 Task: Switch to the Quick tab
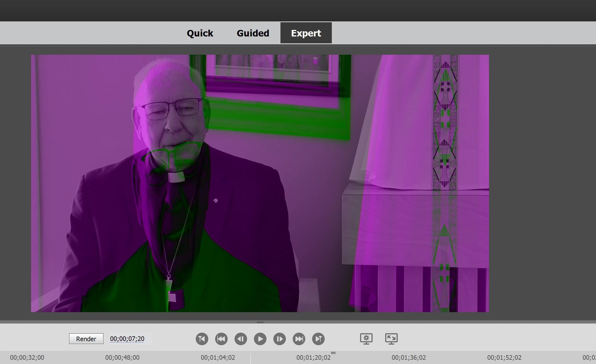[200, 33]
